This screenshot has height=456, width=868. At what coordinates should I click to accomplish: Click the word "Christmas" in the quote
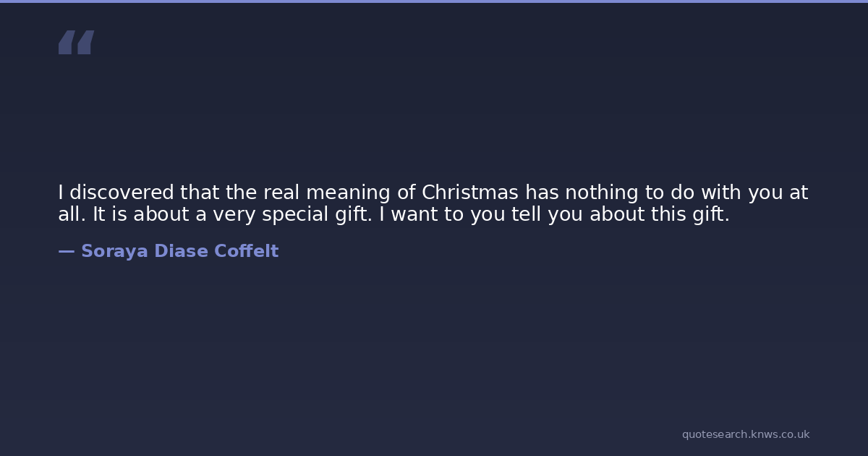coord(470,193)
